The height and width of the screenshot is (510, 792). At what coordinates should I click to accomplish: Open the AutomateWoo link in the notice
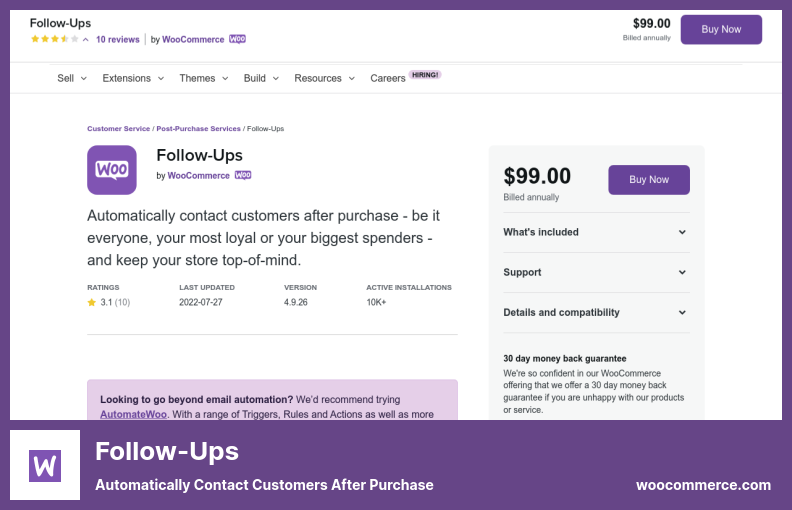[133, 413]
